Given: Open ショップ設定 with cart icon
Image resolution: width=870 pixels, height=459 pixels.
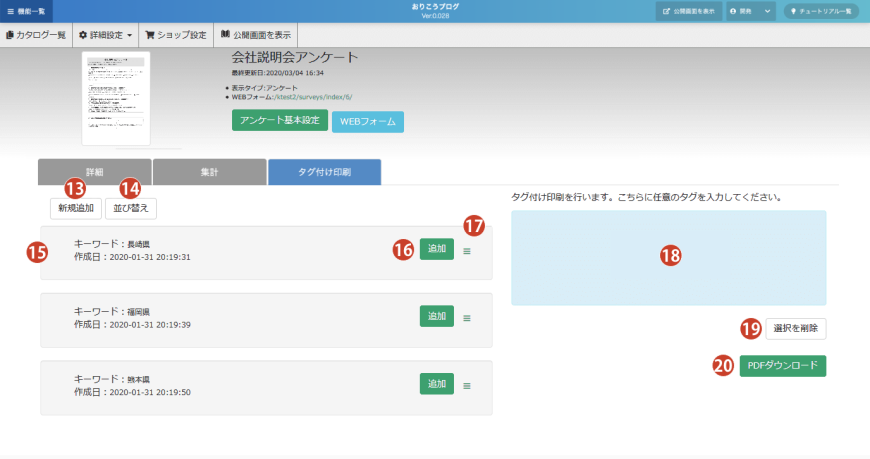Looking at the screenshot, I should (x=176, y=35).
